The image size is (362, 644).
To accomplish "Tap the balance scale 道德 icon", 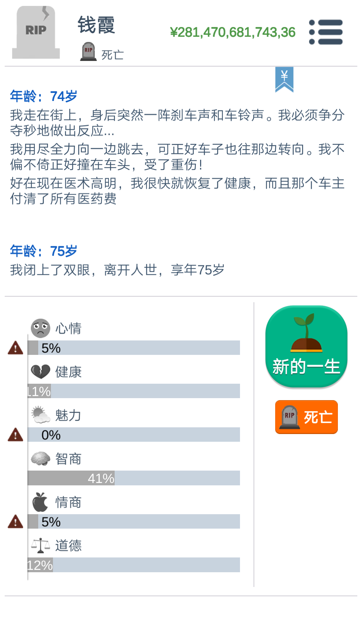I will tap(41, 545).
